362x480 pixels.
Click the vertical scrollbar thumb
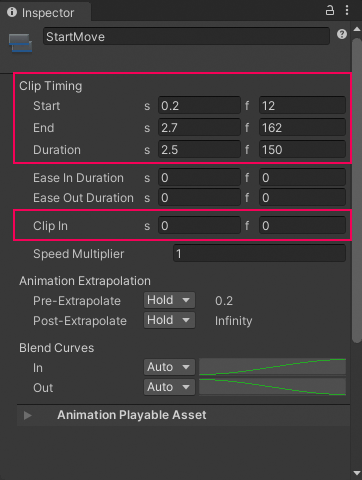(x=357, y=190)
